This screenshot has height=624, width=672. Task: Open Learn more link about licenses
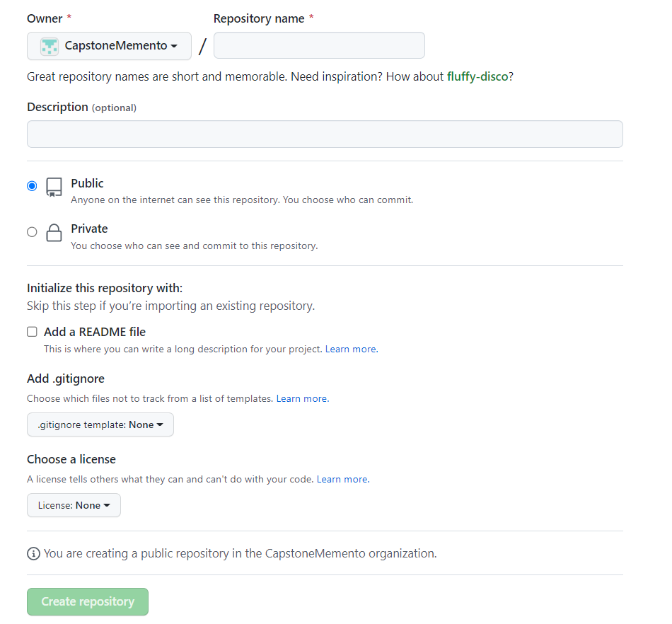[x=343, y=479]
